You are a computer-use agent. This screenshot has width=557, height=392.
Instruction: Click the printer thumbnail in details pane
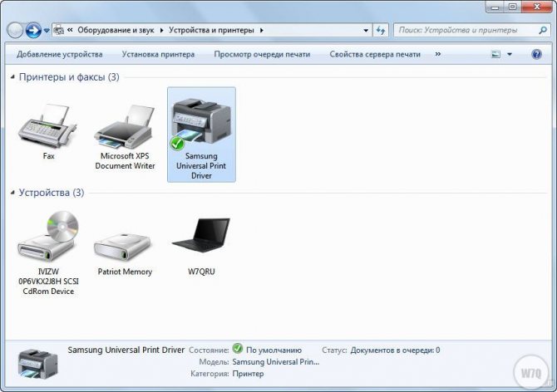click(37, 364)
